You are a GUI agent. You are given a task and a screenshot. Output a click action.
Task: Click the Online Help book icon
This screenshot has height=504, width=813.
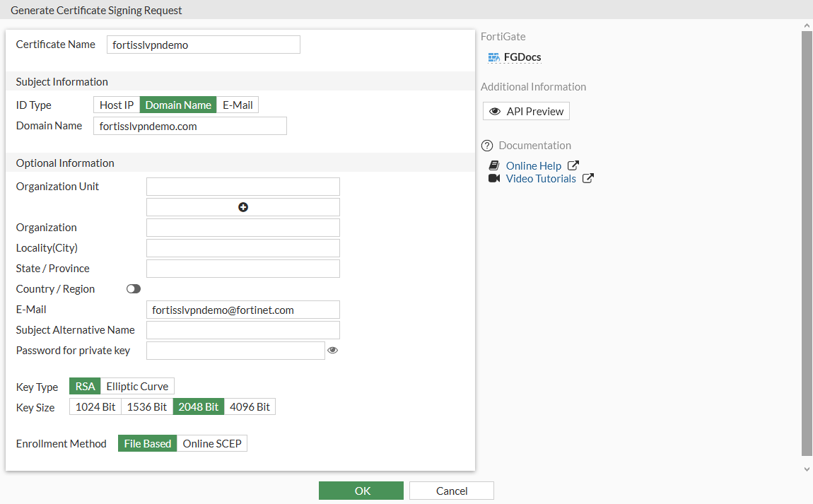(494, 165)
